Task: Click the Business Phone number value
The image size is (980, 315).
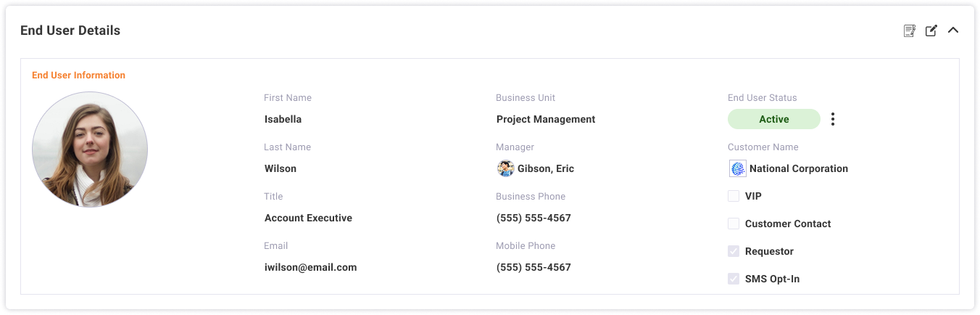Action: point(533,218)
